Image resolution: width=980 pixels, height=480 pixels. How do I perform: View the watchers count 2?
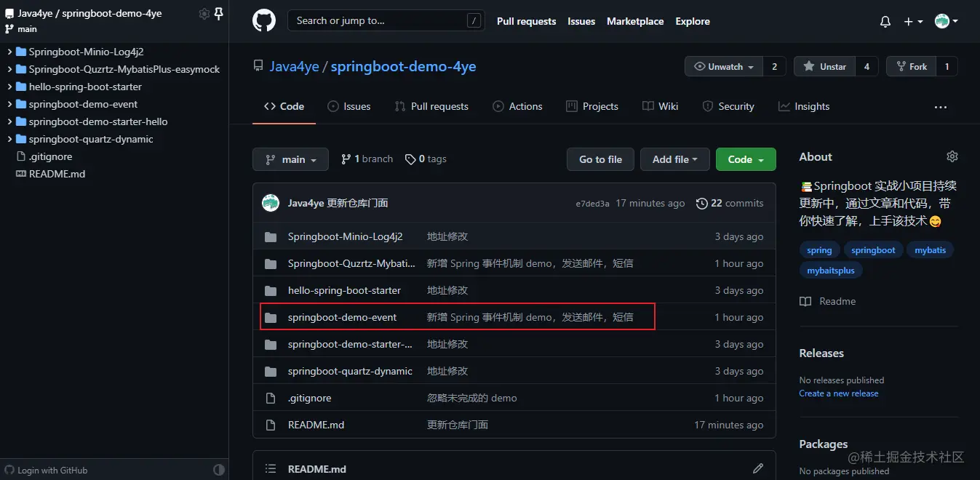pyautogui.click(x=774, y=66)
